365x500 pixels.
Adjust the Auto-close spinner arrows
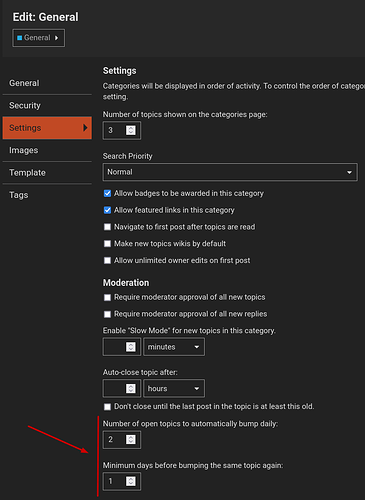[x=131, y=388]
